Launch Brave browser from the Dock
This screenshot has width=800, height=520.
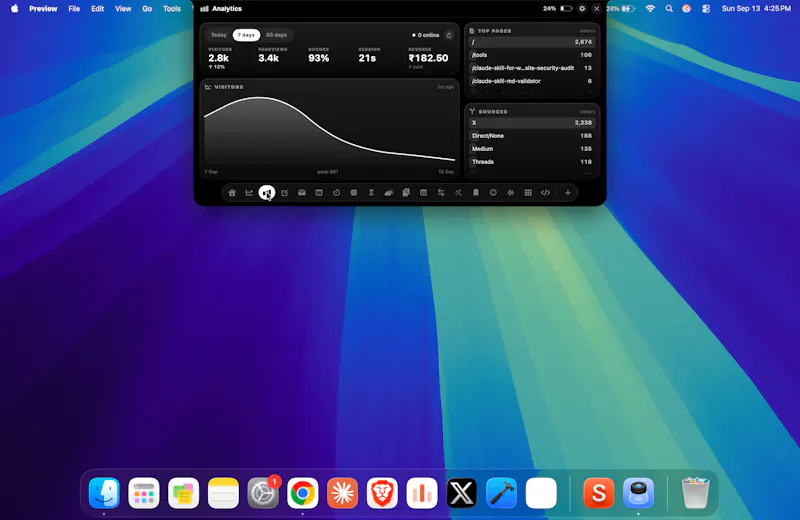tap(382, 493)
